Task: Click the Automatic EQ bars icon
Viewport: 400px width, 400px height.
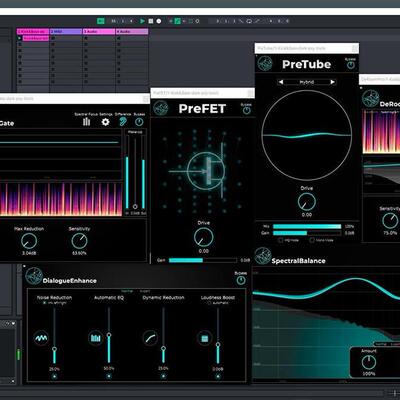Action: click(x=95, y=338)
